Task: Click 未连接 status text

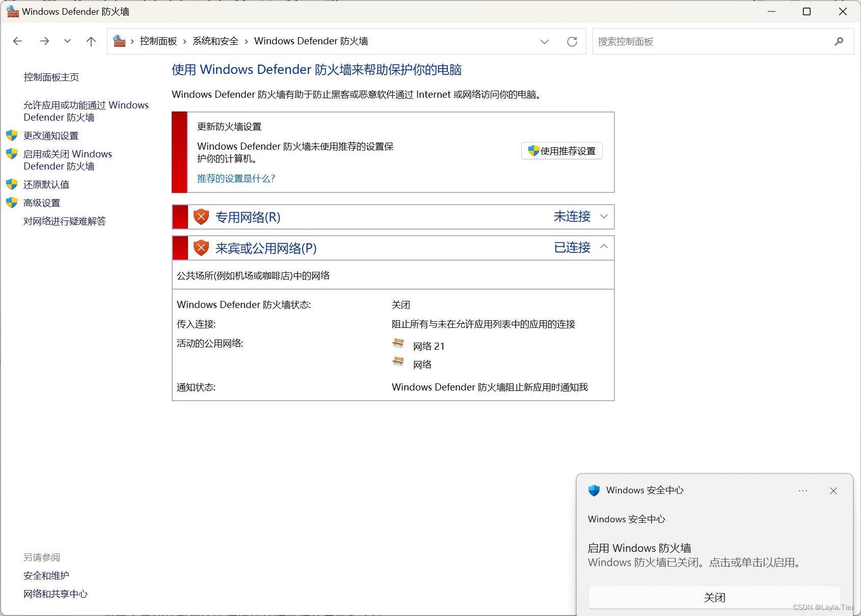Action: coord(572,217)
